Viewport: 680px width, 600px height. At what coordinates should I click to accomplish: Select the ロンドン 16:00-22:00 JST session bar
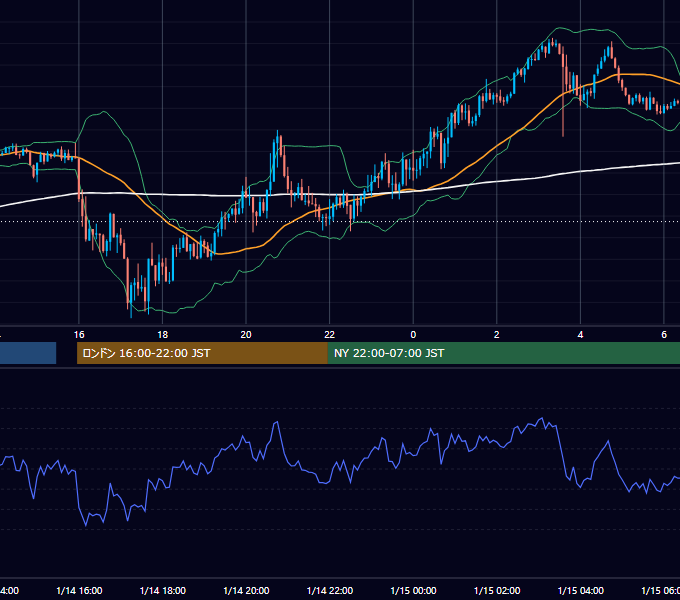(202, 353)
